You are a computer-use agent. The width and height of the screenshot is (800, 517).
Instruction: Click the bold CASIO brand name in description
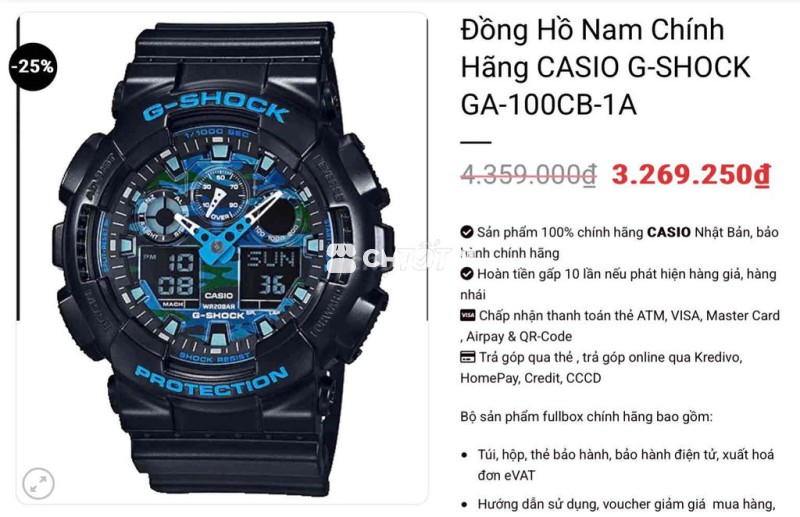coord(668,232)
